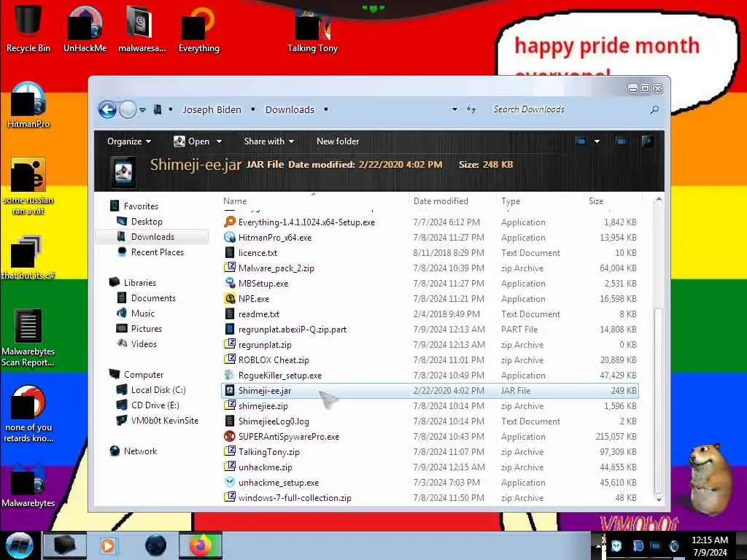Click Downloads in the address breadcrumb
The image size is (747, 560).
click(x=290, y=110)
